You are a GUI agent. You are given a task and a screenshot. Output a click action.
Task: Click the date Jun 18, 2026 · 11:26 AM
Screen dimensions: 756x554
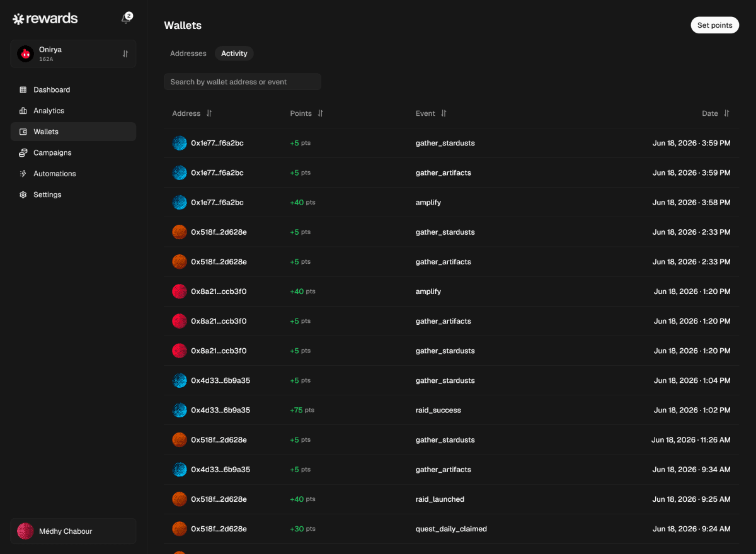click(x=691, y=440)
